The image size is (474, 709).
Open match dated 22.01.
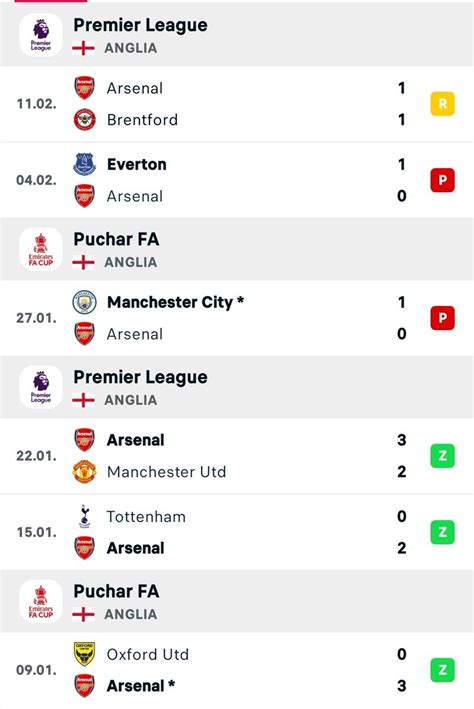coord(237,456)
